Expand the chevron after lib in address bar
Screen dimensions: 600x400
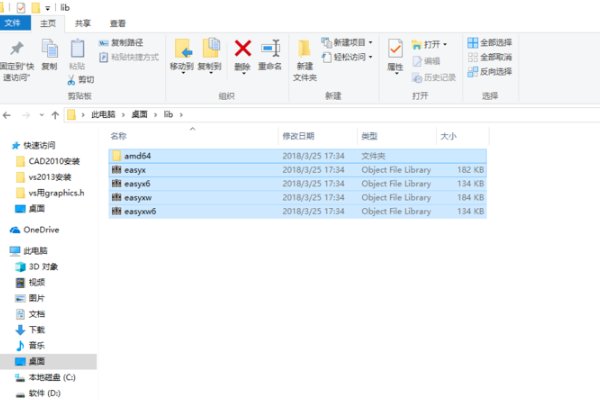coord(181,115)
